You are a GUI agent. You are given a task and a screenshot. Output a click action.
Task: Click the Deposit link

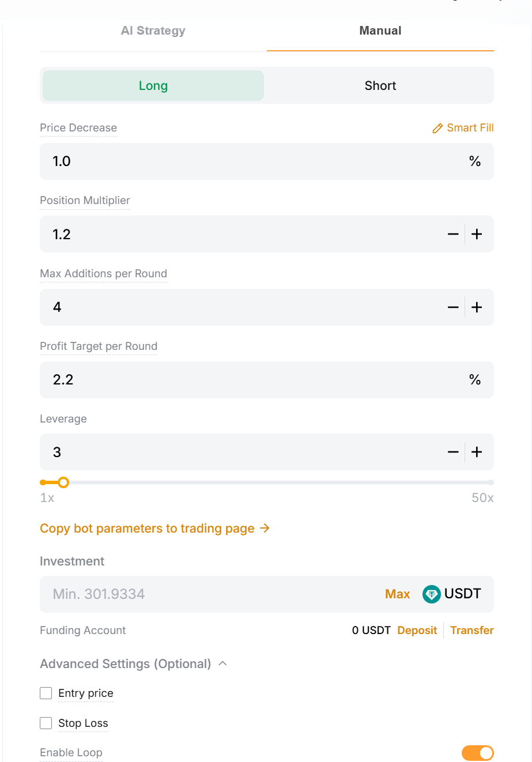[x=417, y=630]
